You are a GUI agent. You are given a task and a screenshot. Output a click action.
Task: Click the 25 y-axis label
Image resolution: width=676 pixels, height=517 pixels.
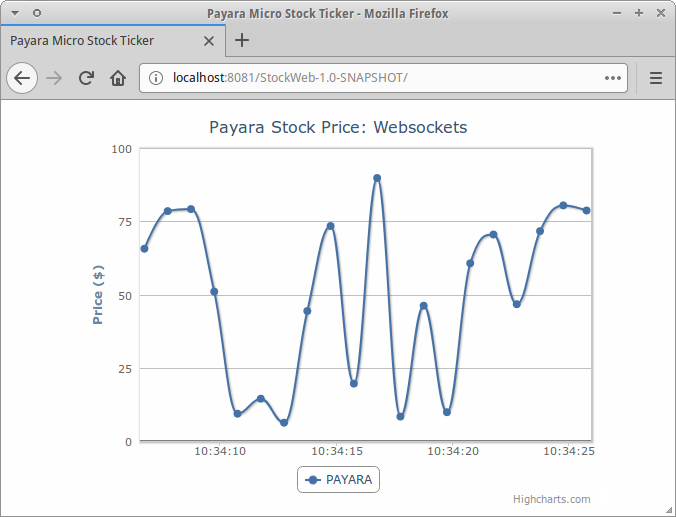tap(125, 369)
